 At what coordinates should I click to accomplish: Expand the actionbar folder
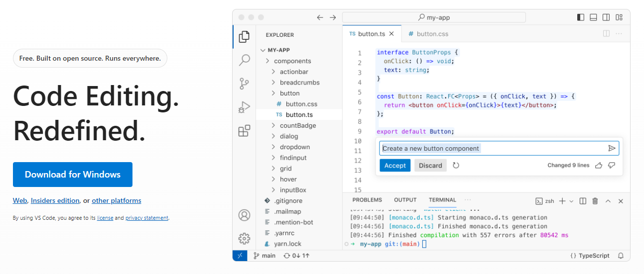(273, 72)
